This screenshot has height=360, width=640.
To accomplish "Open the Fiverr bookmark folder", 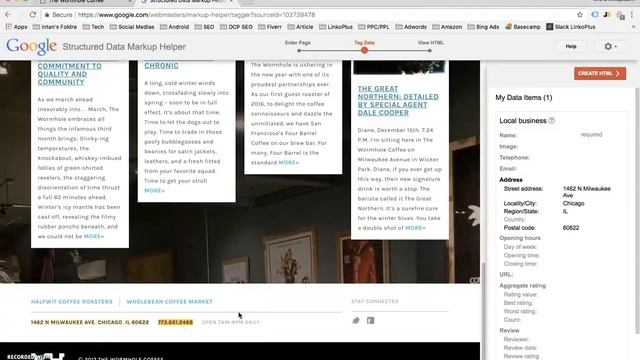I will click(x=270, y=27).
